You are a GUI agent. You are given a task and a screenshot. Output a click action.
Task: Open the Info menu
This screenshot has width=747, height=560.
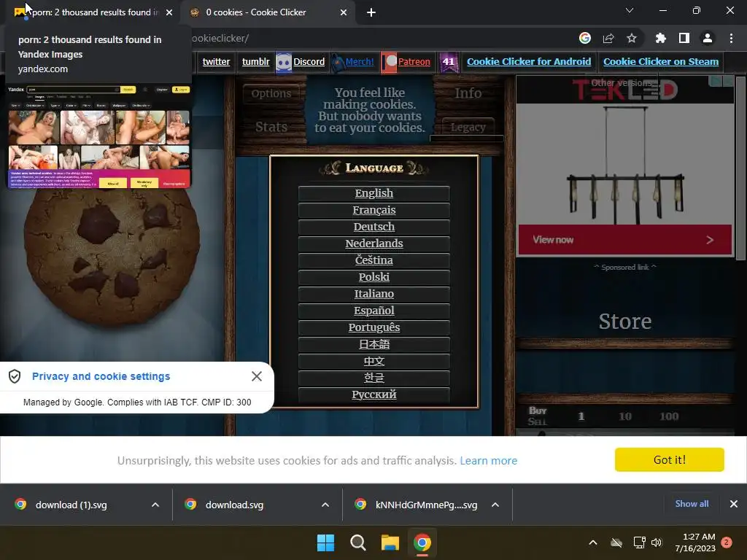468,93
